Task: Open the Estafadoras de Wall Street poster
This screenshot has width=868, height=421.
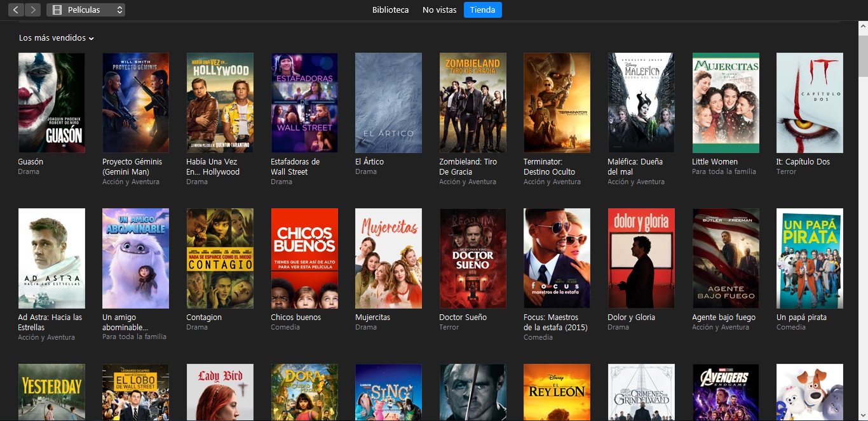Action: pyautogui.click(x=304, y=103)
